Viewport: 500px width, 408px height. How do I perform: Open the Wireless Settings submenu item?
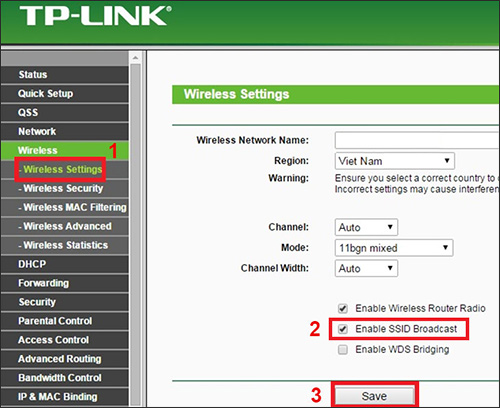pos(63,169)
